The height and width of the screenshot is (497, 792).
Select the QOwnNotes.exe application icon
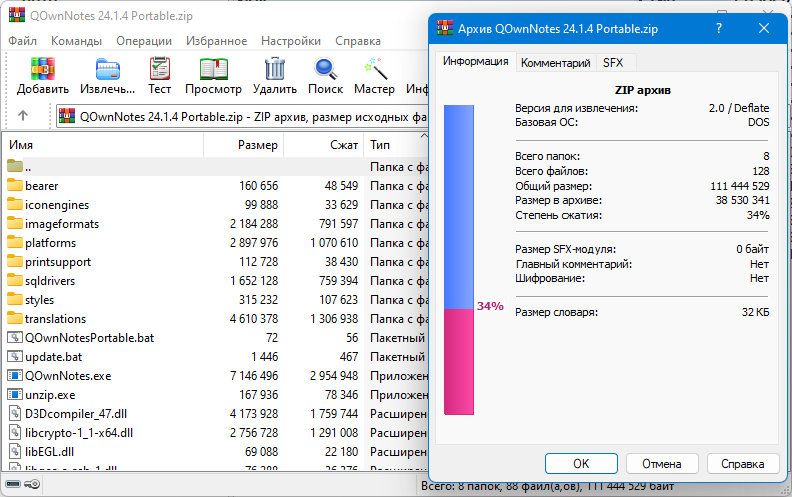pos(15,375)
